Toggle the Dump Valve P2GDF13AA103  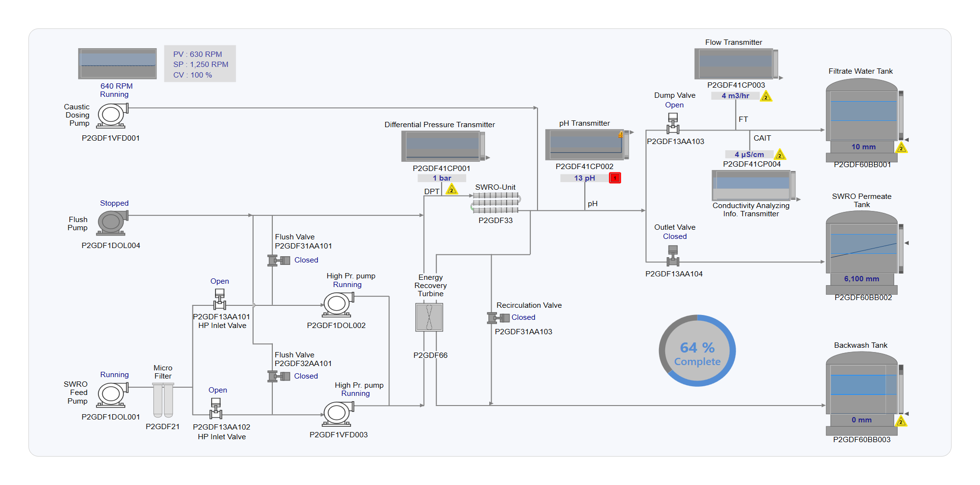pos(673,123)
